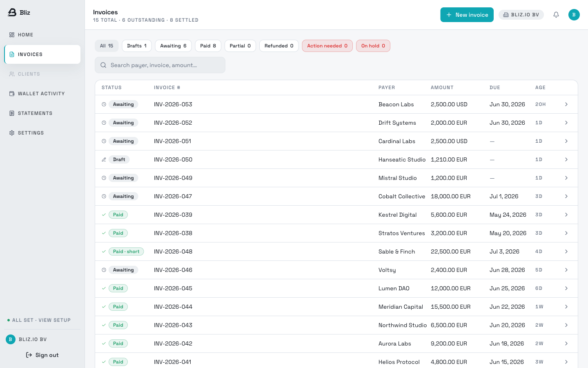Click the clock icon on INV-2026-051 row
Viewport: 588px width, 368px height.
[104, 141]
